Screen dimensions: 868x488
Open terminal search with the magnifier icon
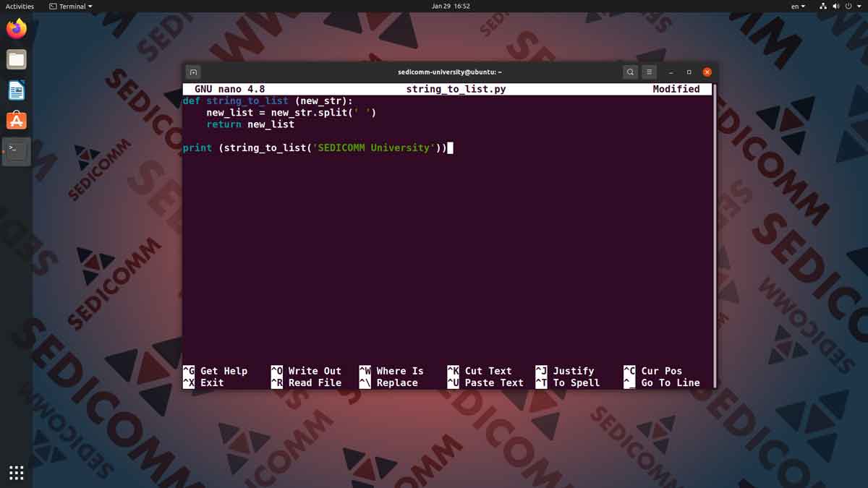click(x=630, y=72)
